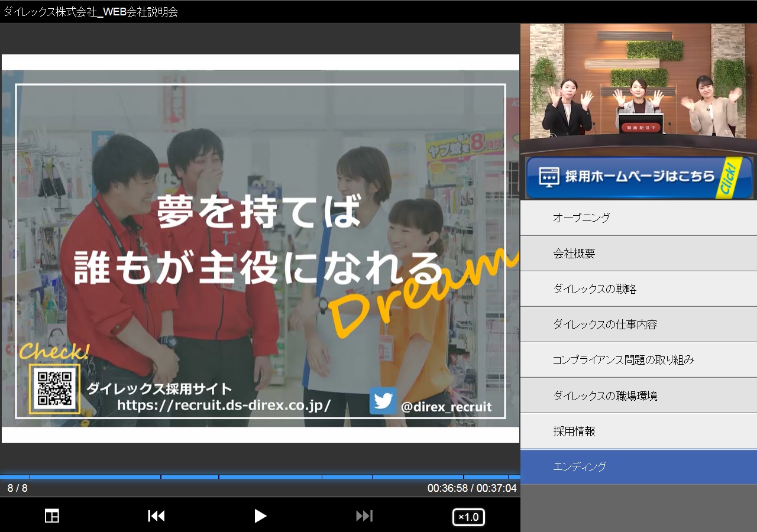Seek on the video progress bar

click(x=260, y=476)
